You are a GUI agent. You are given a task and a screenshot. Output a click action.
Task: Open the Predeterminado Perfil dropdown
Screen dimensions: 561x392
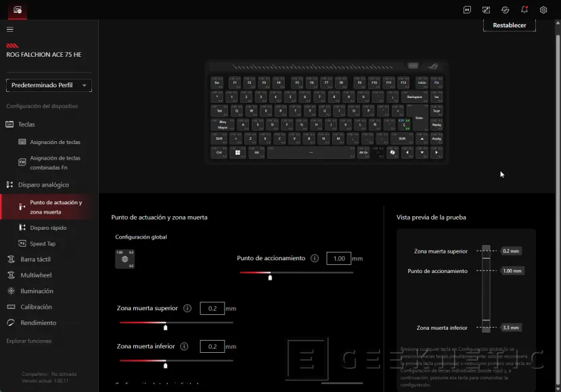pyautogui.click(x=49, y=85)
